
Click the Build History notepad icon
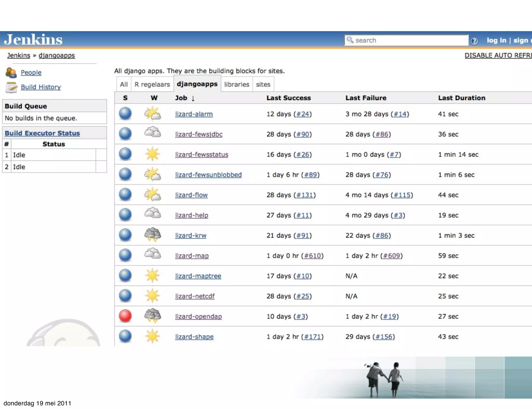(11, 87)
